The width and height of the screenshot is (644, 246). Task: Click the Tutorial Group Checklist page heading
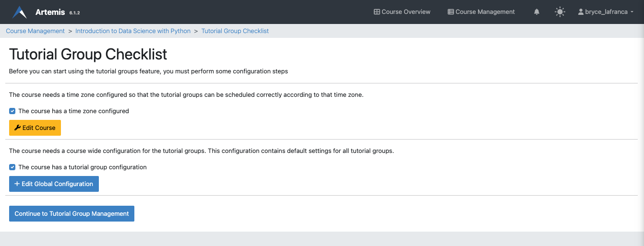[x=88, y=54]
